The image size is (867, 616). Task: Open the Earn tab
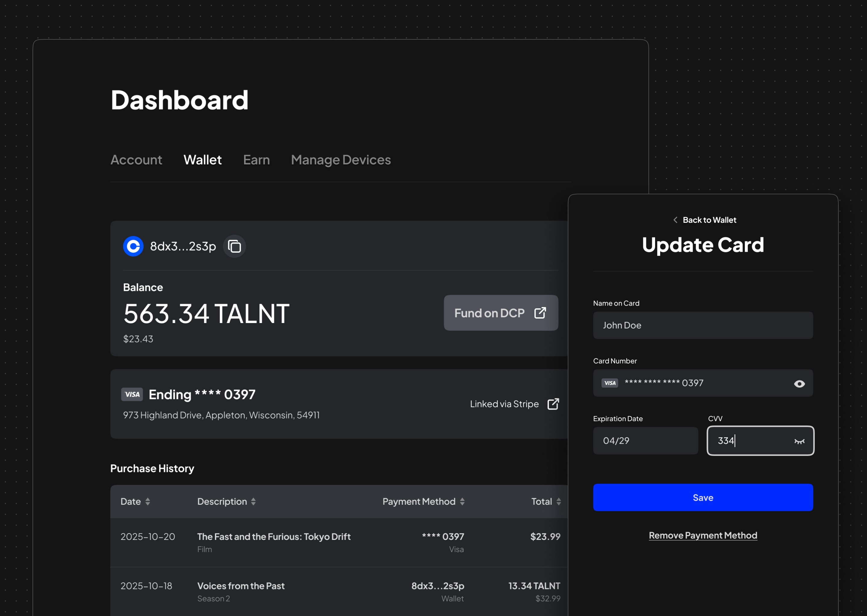pyautogui.click(x=256, y=160)
